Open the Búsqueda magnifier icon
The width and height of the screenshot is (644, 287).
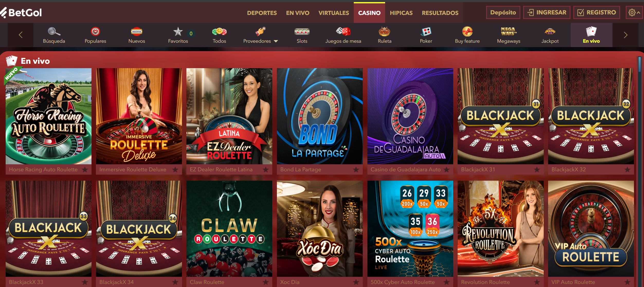(54, 31)
